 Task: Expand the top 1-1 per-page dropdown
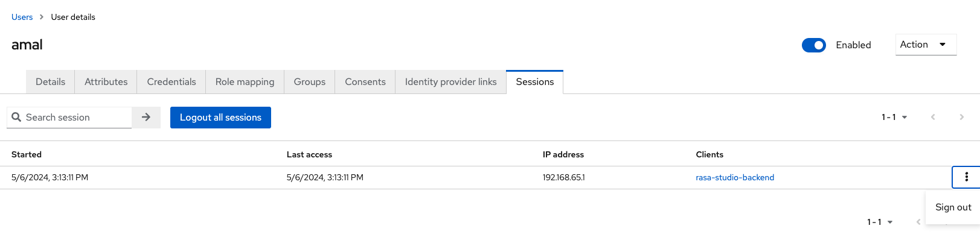894,117
